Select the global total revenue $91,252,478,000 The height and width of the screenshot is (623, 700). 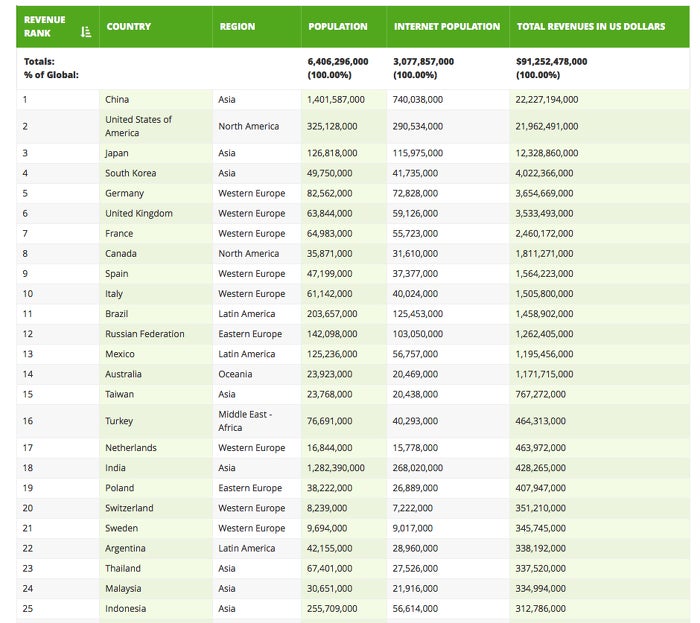pos(551,61)
